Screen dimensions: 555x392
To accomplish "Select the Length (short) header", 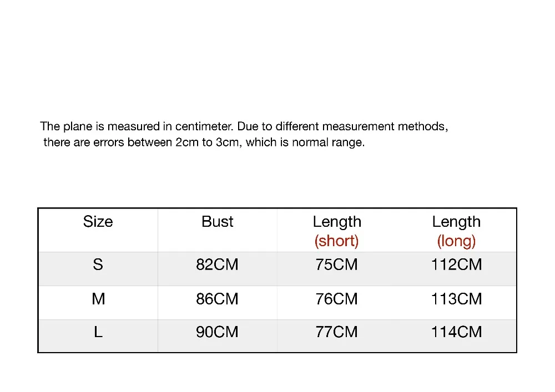I will (337, 231).
